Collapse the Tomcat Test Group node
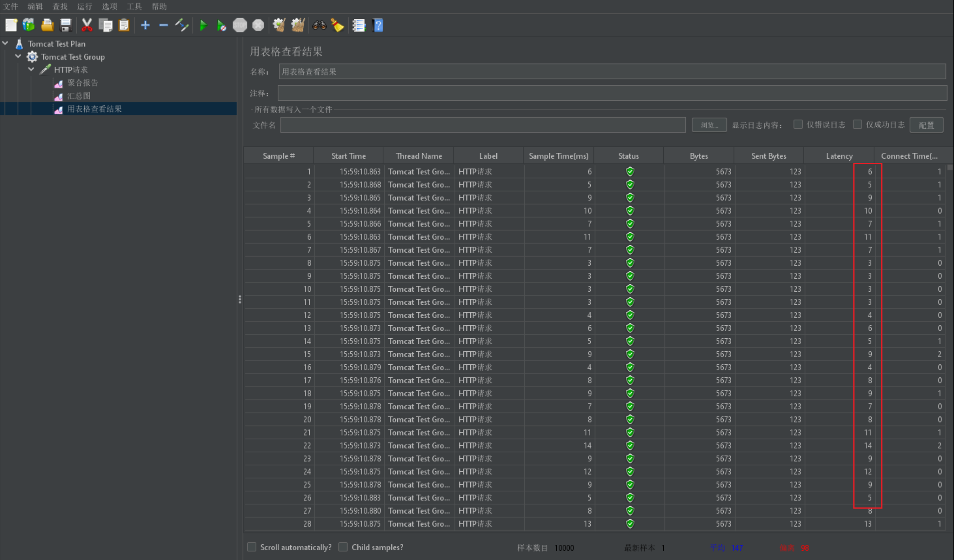The image size is (954, 560). 18,56
